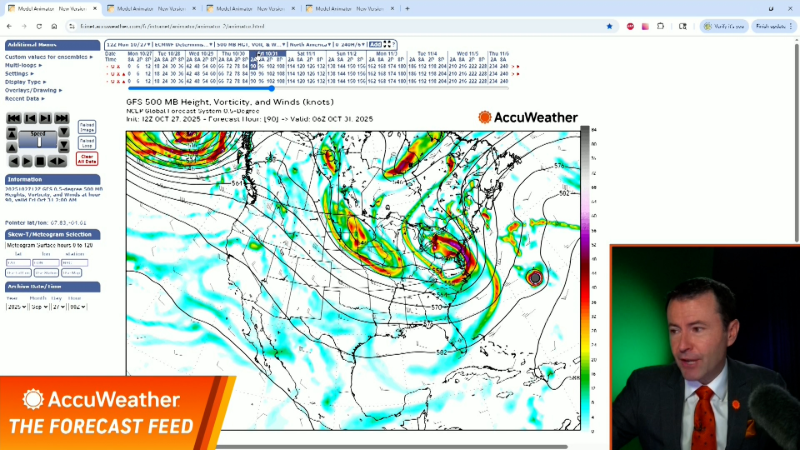Open a new browser tab

(407, 8)
